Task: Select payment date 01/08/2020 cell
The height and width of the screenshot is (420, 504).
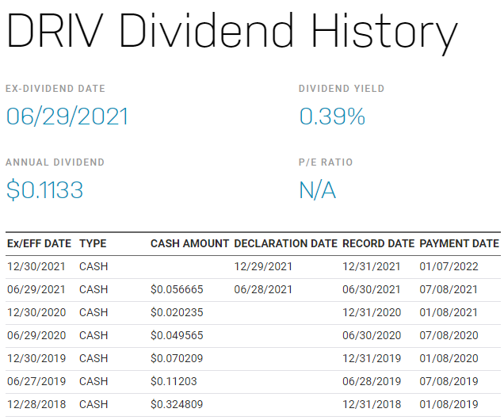Action: pos(449,359)
